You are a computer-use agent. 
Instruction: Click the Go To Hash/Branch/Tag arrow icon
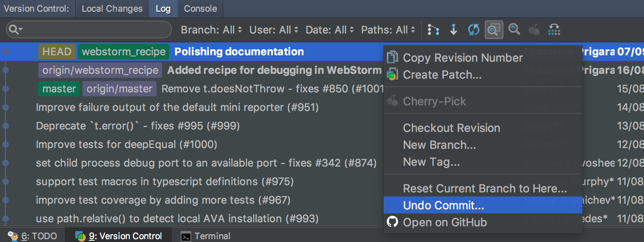454,30
